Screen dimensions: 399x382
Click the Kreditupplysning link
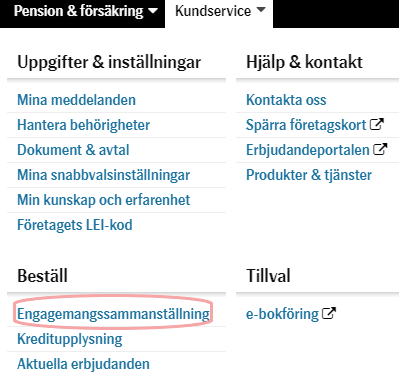[70, 339]
